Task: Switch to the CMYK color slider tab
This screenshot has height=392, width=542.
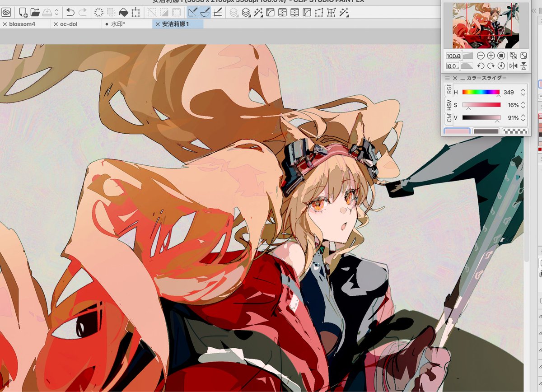Action: click(x=449, y=119)
